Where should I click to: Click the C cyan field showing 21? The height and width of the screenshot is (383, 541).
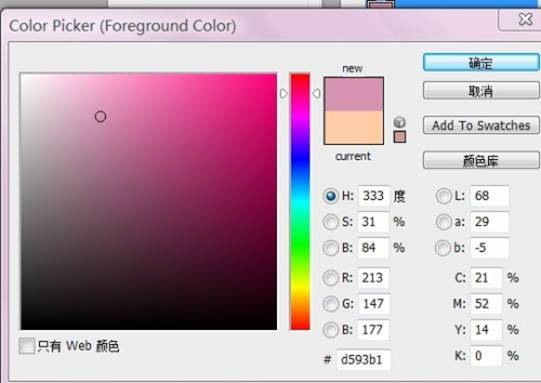(486, 278)
